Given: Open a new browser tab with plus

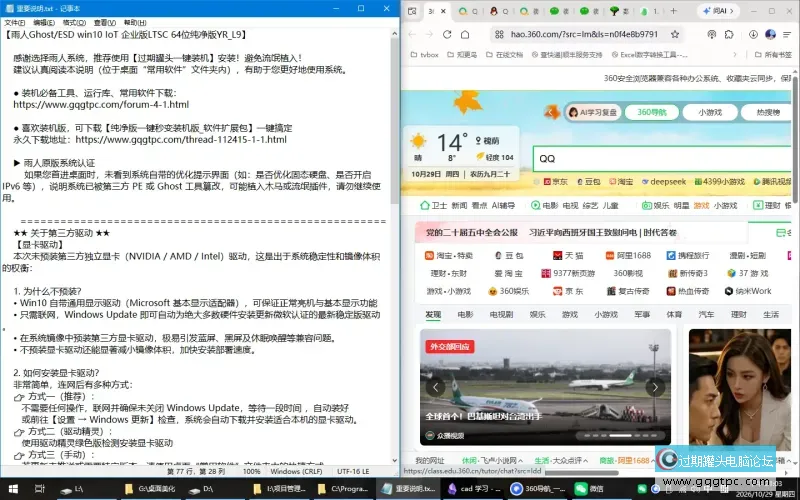Looking at the screenshot, I should (673, 11).
